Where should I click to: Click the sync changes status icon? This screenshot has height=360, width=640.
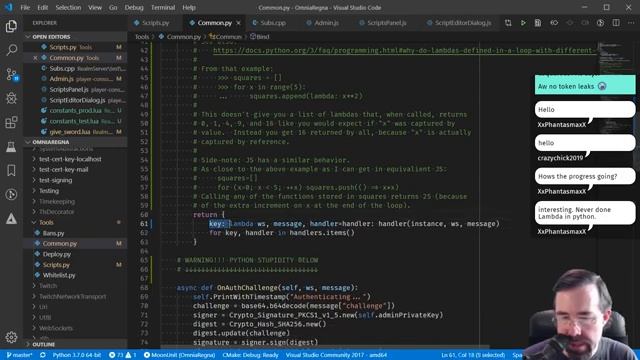[x=42, y=355]
